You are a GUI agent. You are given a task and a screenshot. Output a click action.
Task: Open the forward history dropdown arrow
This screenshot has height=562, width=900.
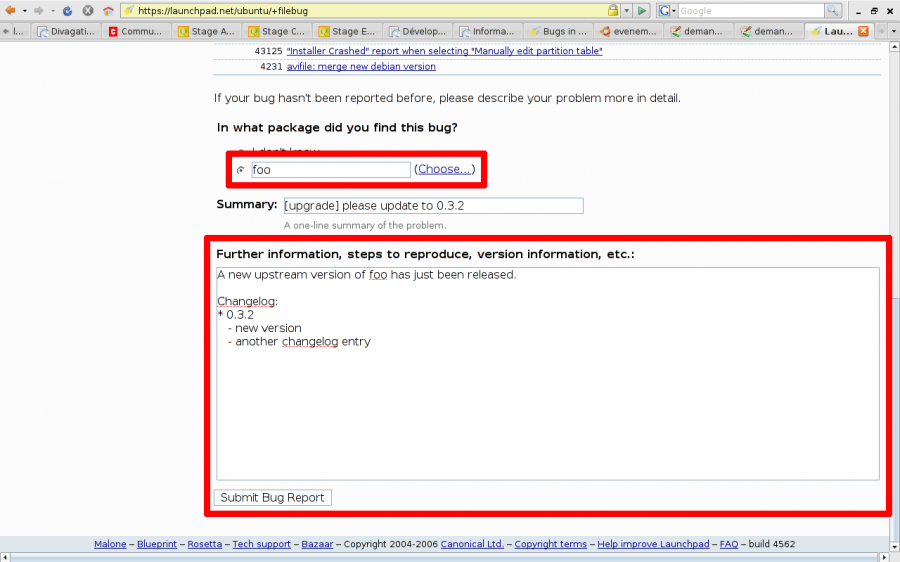(53, 11)
